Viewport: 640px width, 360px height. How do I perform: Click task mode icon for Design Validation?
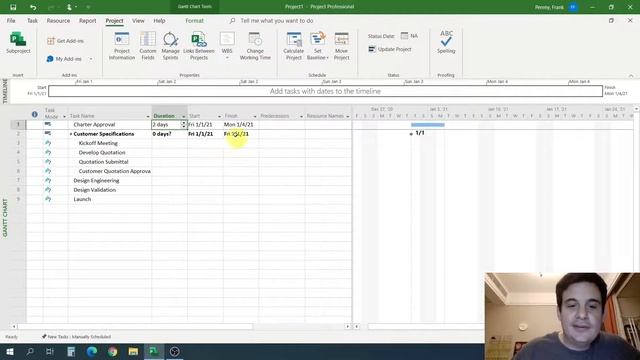(48, 190)
